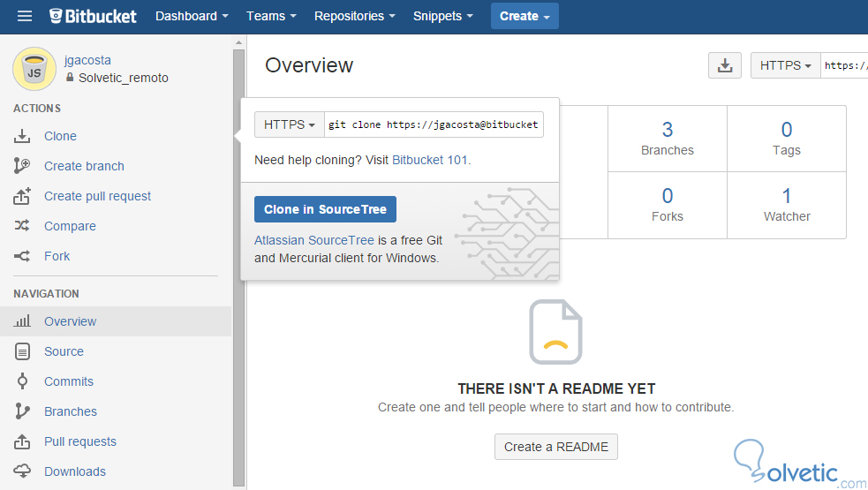Select Compare action
Viewport: 868px width, 490px height.
pos(70,226)
